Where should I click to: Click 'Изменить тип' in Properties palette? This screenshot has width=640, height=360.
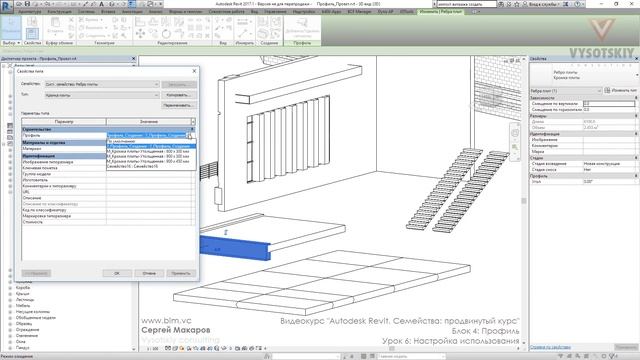coord(621,90)
